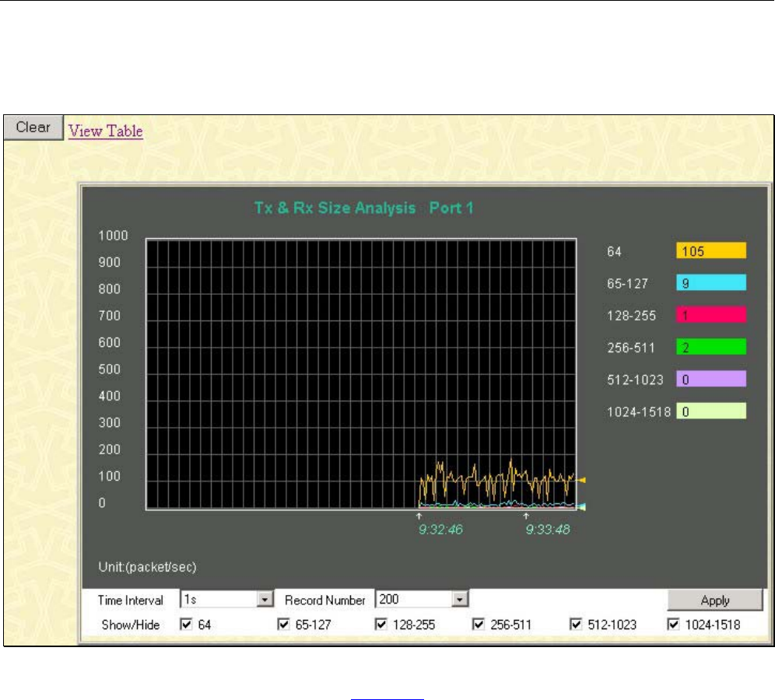The height and width of the screenshot is (700, 775).
Task: Expand the Time Interval dropdown arrow
Action: tap(266, 600)
